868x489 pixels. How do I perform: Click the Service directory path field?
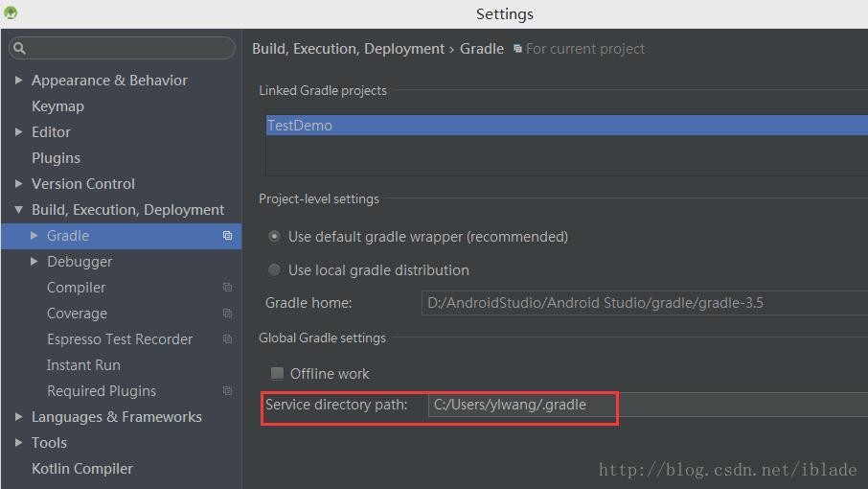(642, 406)
